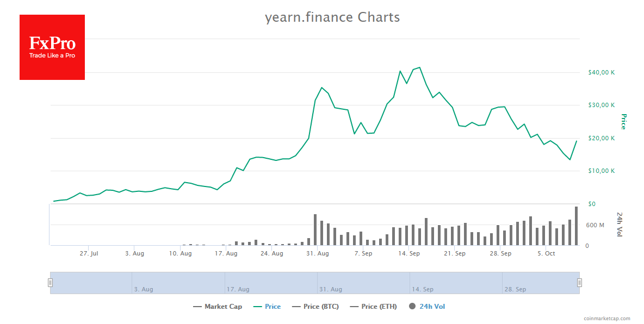Screen dimensions: 644x324
Task: Click the right range navigator handle
Action: coord(579,283)
